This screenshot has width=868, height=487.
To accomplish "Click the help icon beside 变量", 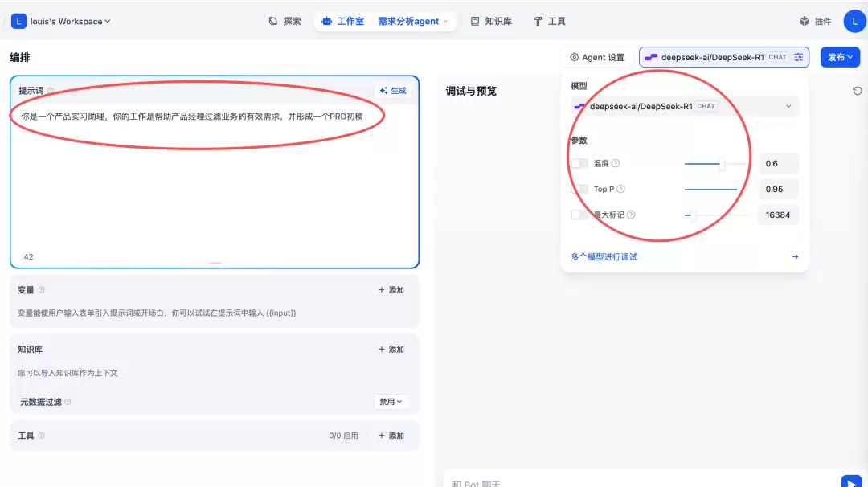I will [x=42, y=290].
